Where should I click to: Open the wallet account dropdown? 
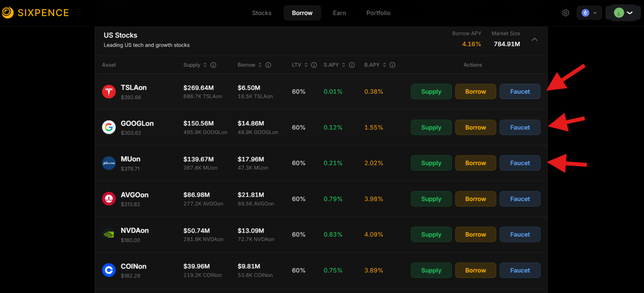[623, 13]
